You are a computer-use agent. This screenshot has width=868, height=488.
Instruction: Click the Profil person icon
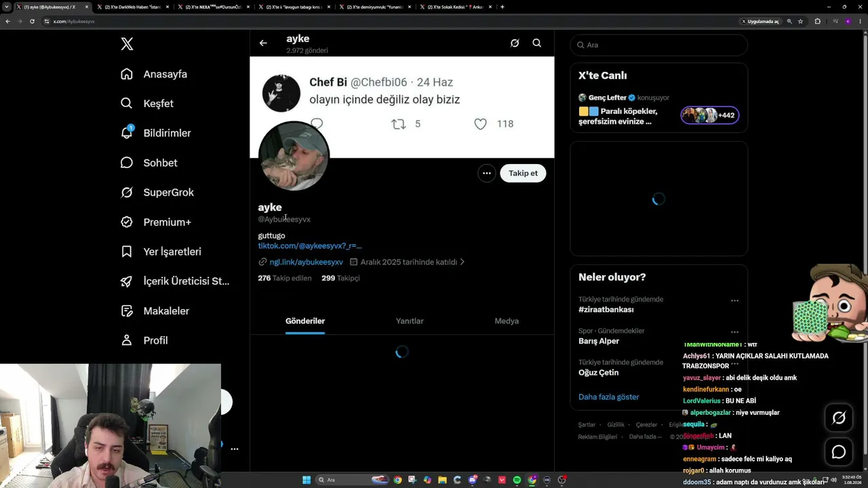click(127, 340)
